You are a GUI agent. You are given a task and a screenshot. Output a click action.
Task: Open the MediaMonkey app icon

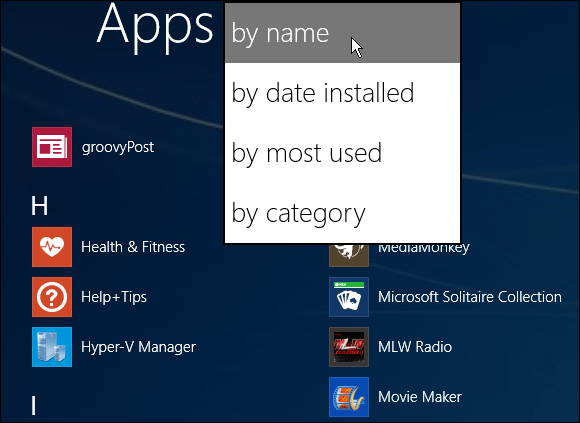click(349, 255)
